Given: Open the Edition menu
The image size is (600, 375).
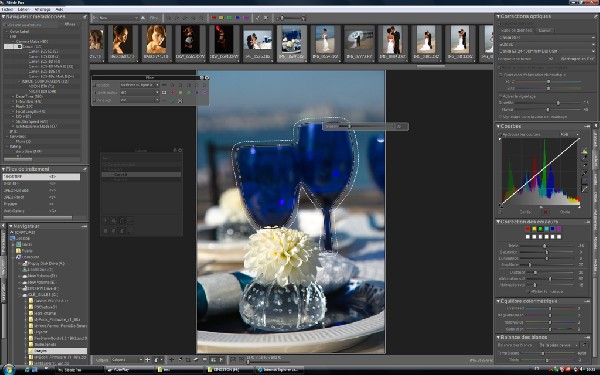Looking at the screenshot, I should 23,9.
